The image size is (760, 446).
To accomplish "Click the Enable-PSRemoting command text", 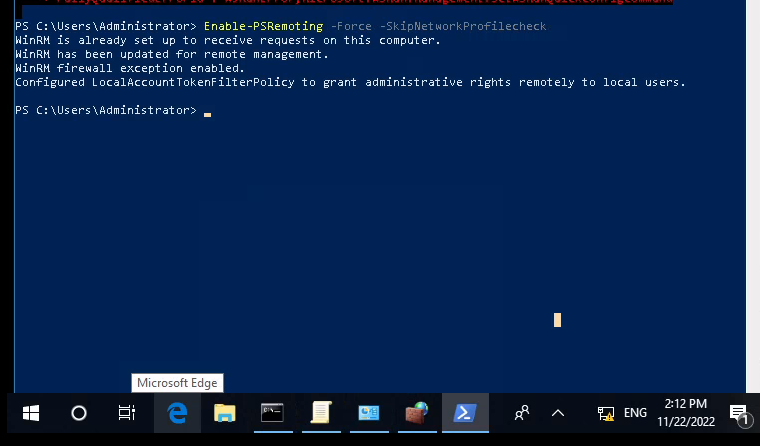I will 263,26.
